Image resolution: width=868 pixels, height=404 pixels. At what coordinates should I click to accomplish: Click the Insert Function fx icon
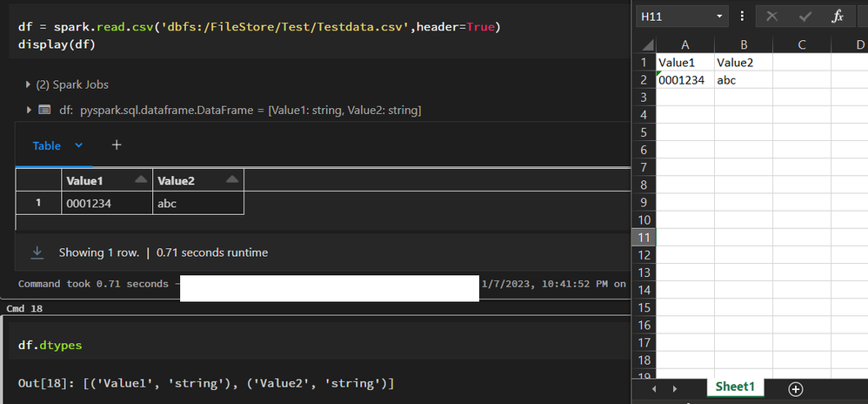pyautogui.click(x=838, y=17)
